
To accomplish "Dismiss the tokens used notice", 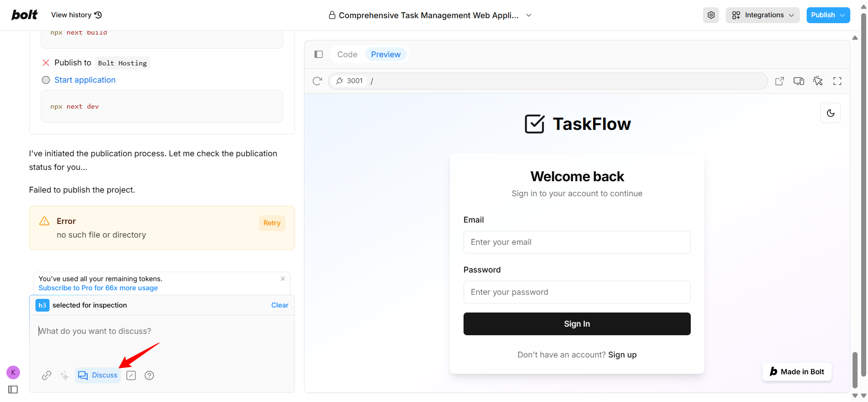I will [x=283, y=279].
